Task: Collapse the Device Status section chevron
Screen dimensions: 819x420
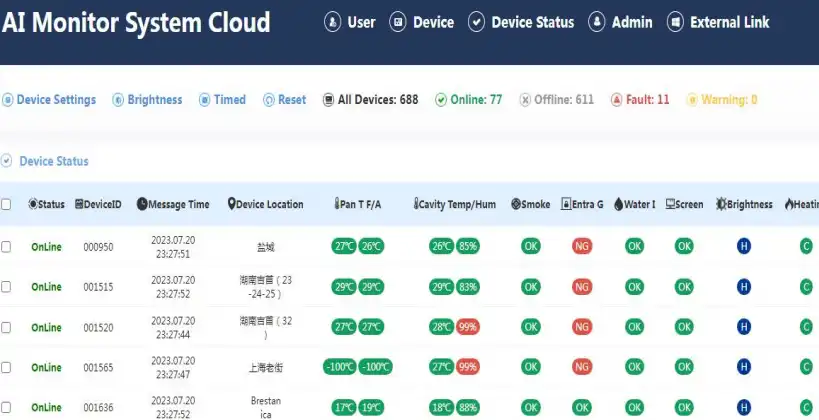Action: point(7,161)
